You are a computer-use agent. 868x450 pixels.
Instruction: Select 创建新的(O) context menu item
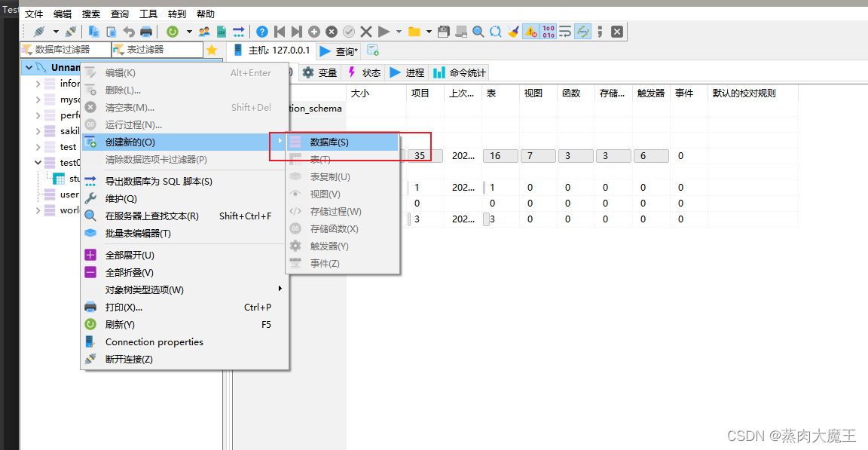(x=185, y=142)
